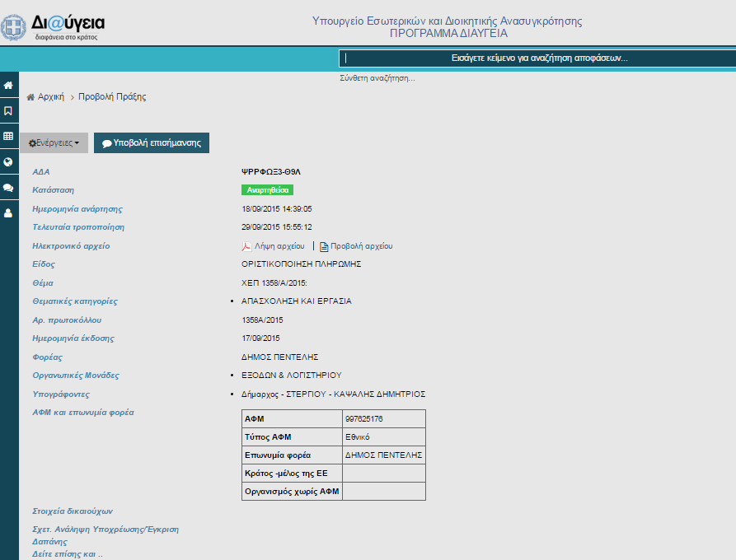Expand the Ενέργειες dropdown menu

(x=54, y=142)
